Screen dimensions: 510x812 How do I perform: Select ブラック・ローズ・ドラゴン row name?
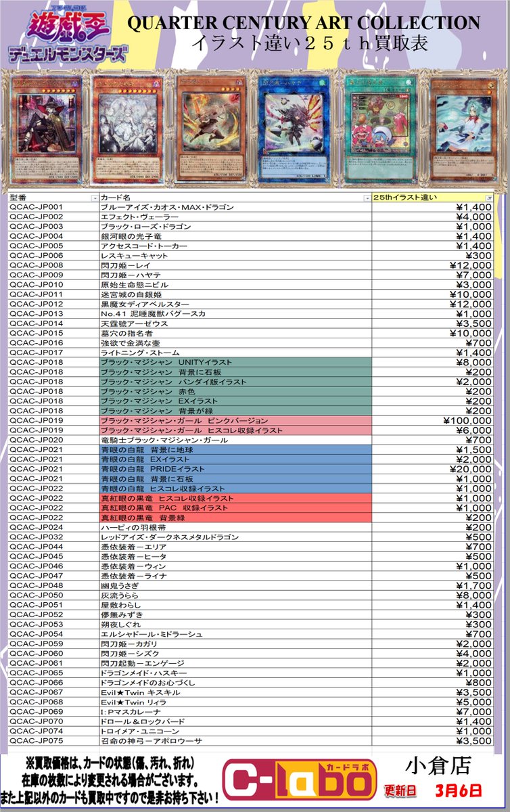[145, 226]
